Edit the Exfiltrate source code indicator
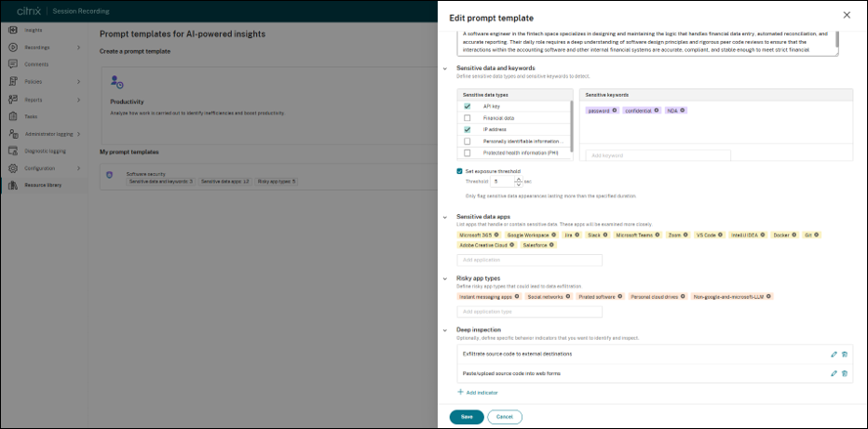Image resolution: width=868 pixels, height=429 pixels. [834, 355]
